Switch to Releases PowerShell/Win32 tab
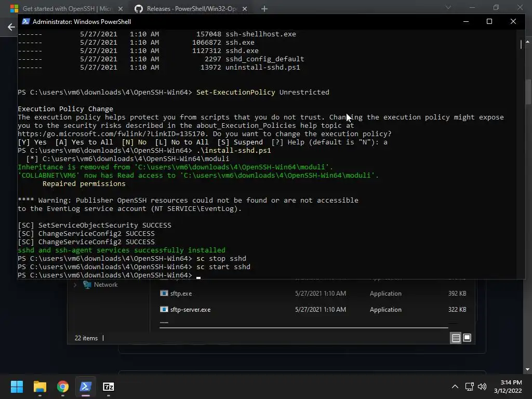The image size is (532, 399). [x=191, y=8]
